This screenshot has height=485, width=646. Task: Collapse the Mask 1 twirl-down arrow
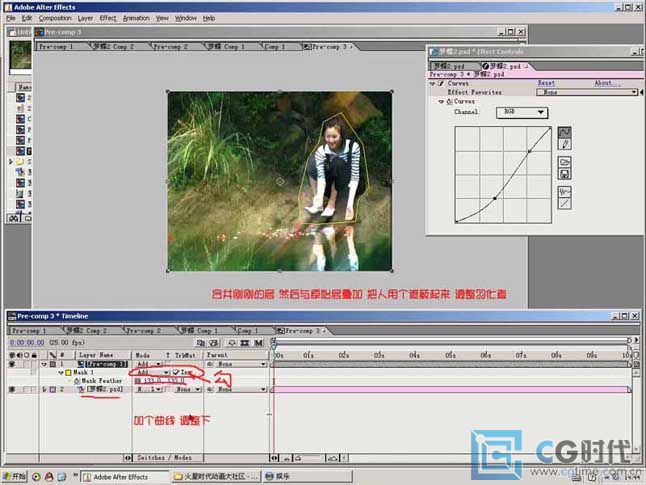[61, 373]
